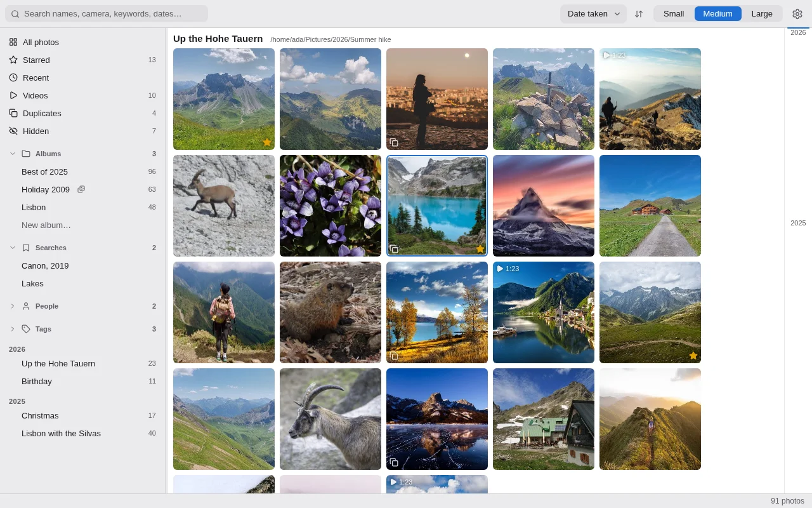
Task: Click duplicate badge on the autumn trees photo
Action: (394, 356)
